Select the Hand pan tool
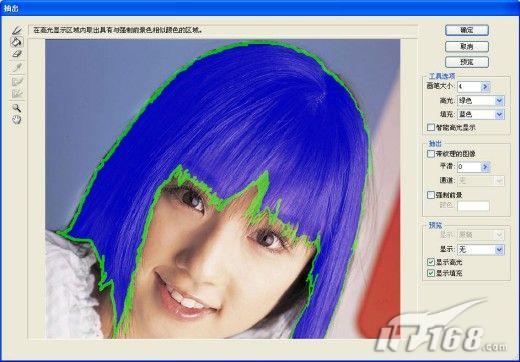This screenshot has width=520, height=362. [17, 120]
